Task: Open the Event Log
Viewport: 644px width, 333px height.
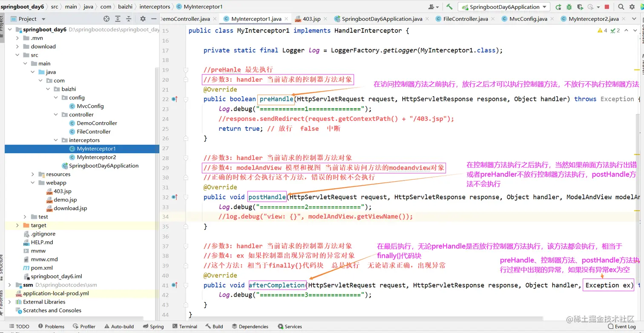Action: (621, 327)
